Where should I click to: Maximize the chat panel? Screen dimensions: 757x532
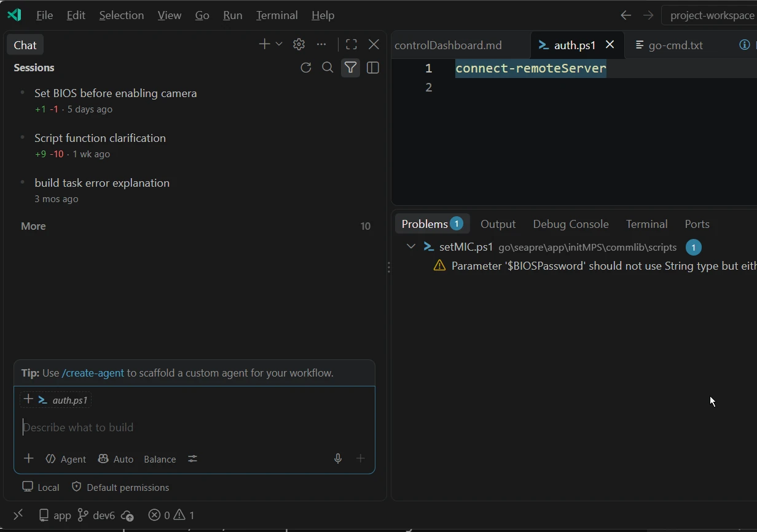(351, 44)
